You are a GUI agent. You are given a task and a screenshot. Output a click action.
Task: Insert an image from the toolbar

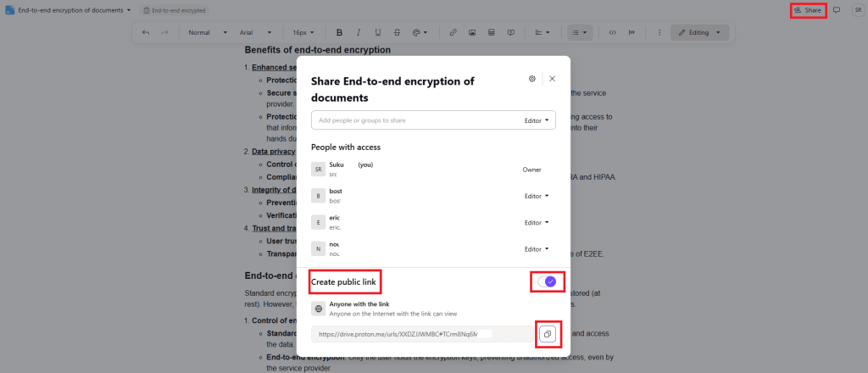click(472, 33)
